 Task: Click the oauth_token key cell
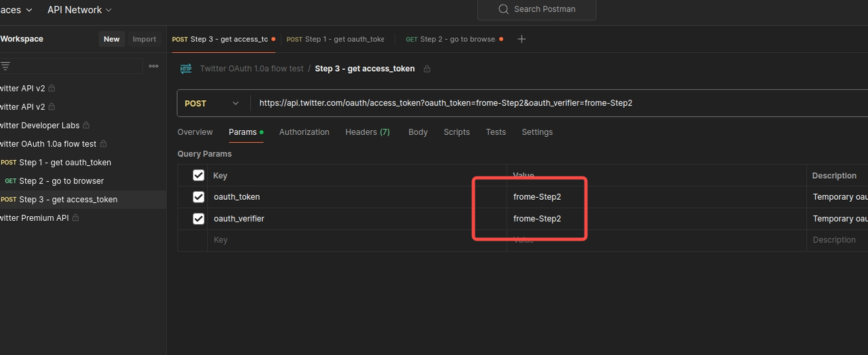357,197
